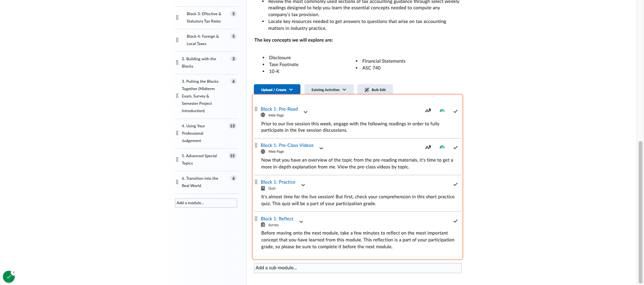Click the count badge 15 beside Advanced Special Topics
The width and height of the screenshot is (644, 285).
[x=233, y=156]
